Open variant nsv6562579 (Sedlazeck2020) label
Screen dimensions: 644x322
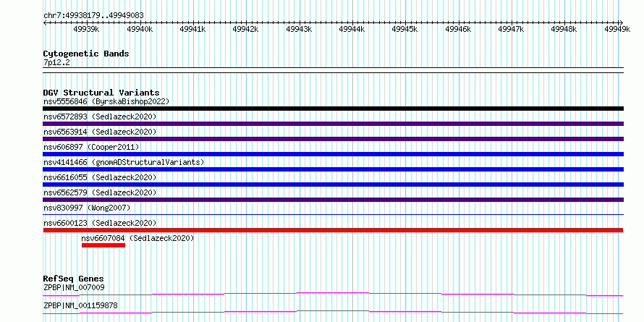point(100,192)
